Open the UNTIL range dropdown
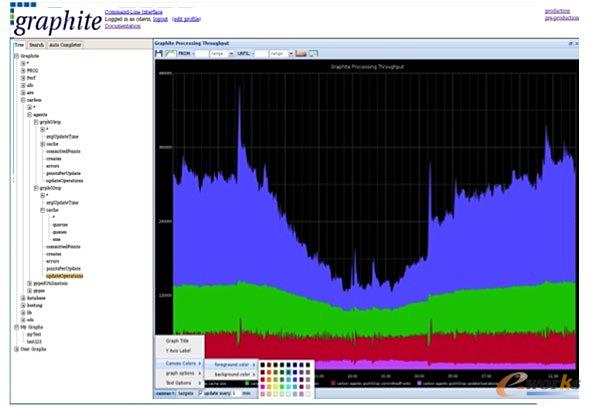Viewport: 591px width, 407px height. 281,54
